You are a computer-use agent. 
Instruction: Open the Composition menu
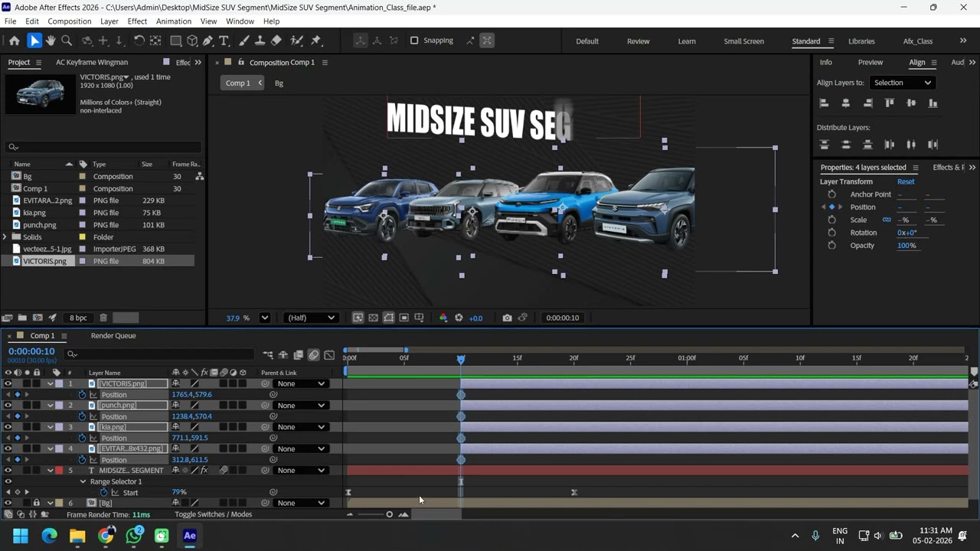pos(69,21)
